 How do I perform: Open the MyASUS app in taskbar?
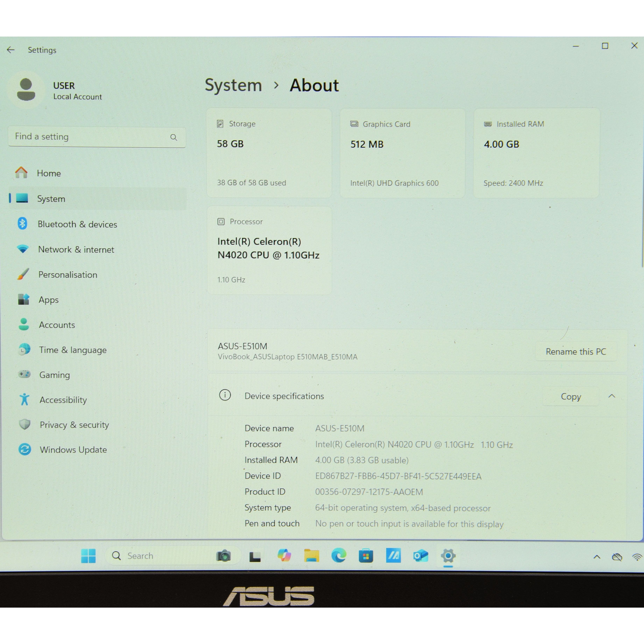393,555
